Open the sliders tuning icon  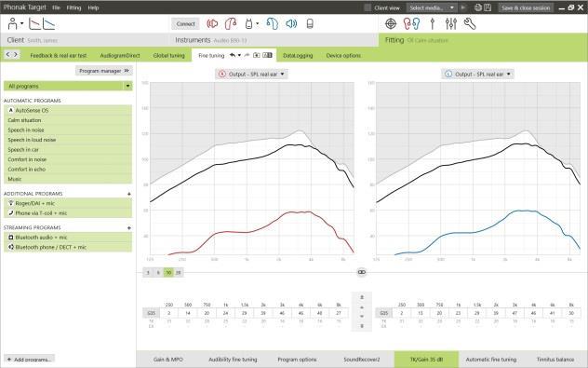pos(451,23)
